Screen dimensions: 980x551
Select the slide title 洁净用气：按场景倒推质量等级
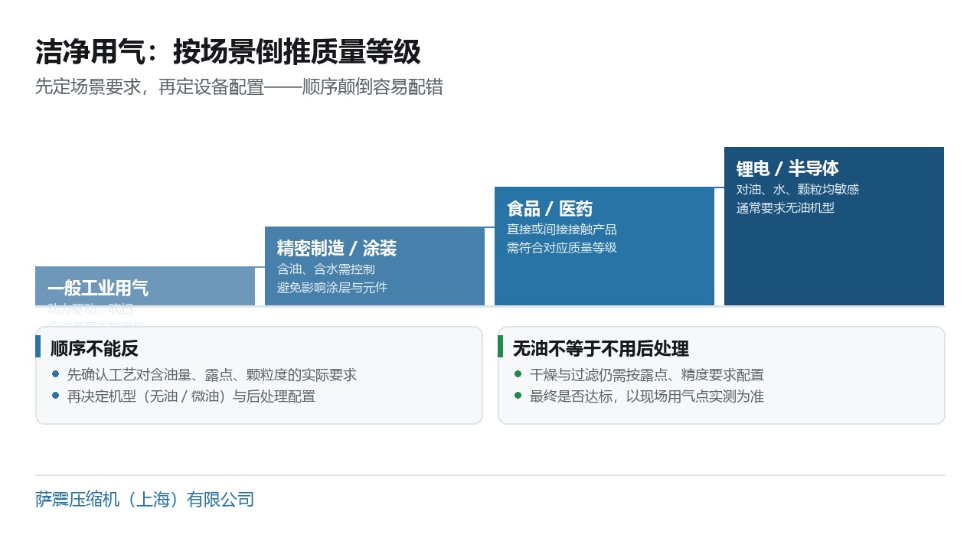(x=228, y=53)
